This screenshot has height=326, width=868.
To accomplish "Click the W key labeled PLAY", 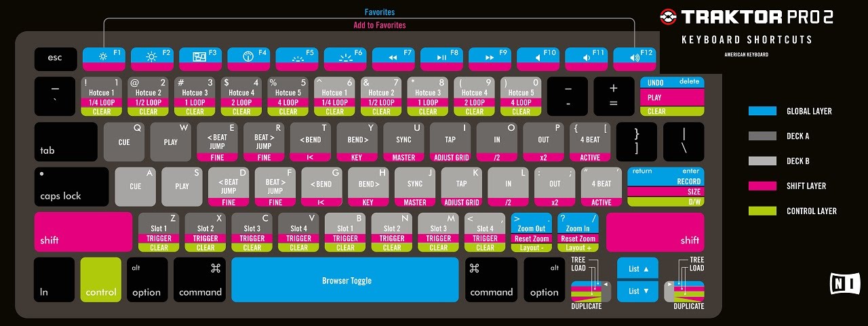I will point(171,142).
